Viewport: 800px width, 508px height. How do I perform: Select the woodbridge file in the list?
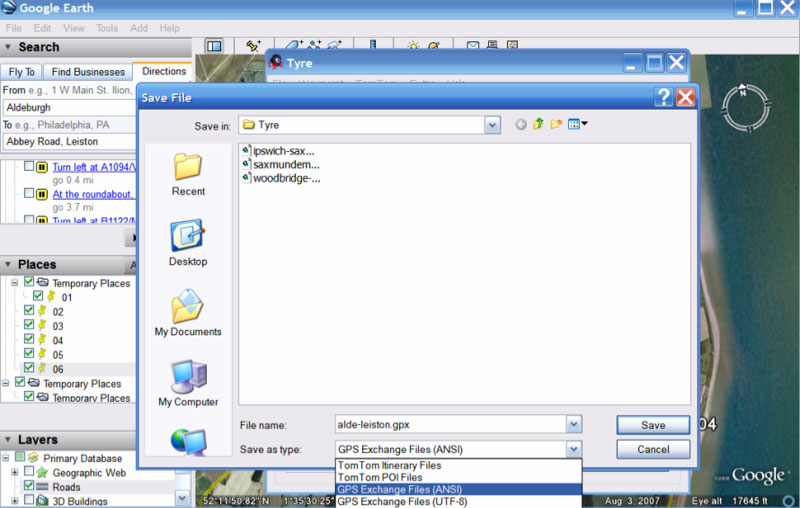(x=282, y=179)
